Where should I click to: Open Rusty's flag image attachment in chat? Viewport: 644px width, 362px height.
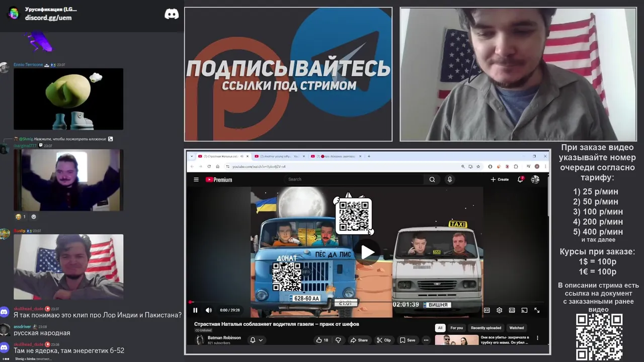coord(68,267)
